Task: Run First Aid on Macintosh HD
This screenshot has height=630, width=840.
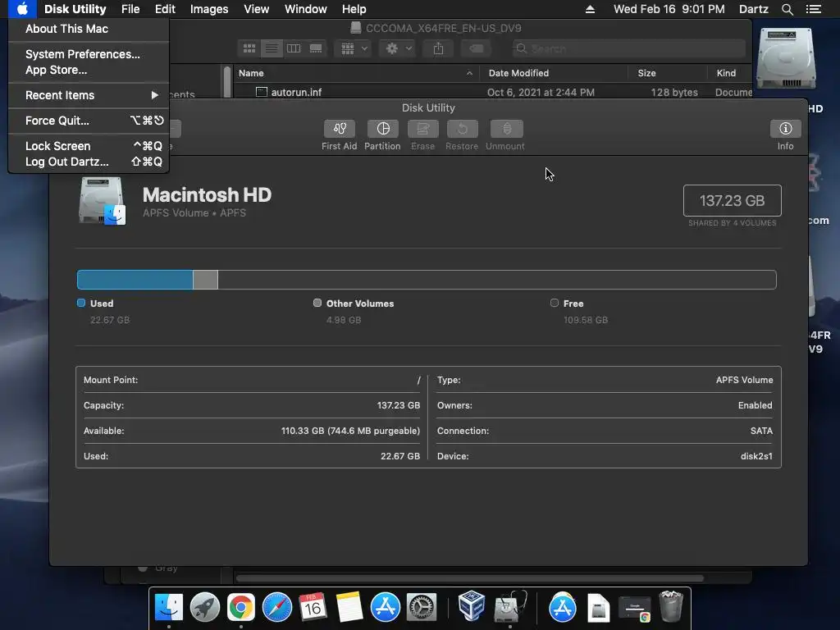Action: (339, 129)
